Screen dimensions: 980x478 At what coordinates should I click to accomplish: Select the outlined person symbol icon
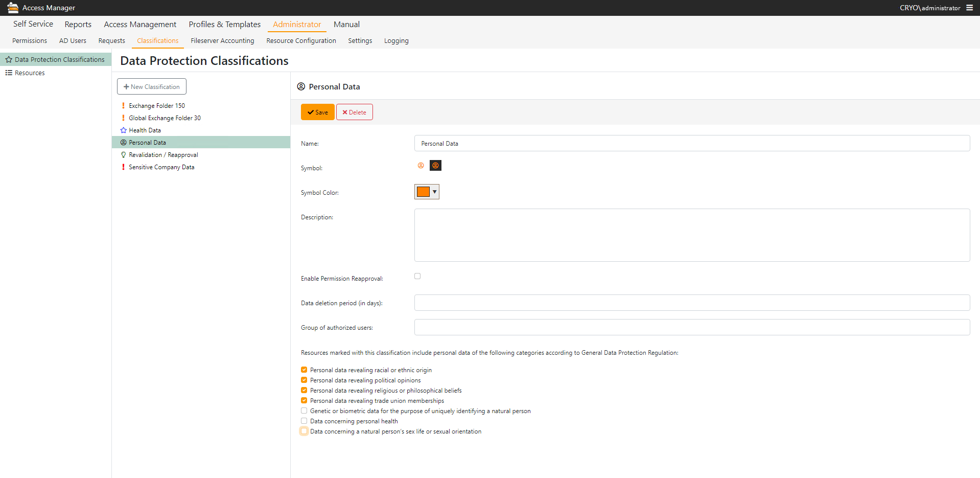pos(421,166)
